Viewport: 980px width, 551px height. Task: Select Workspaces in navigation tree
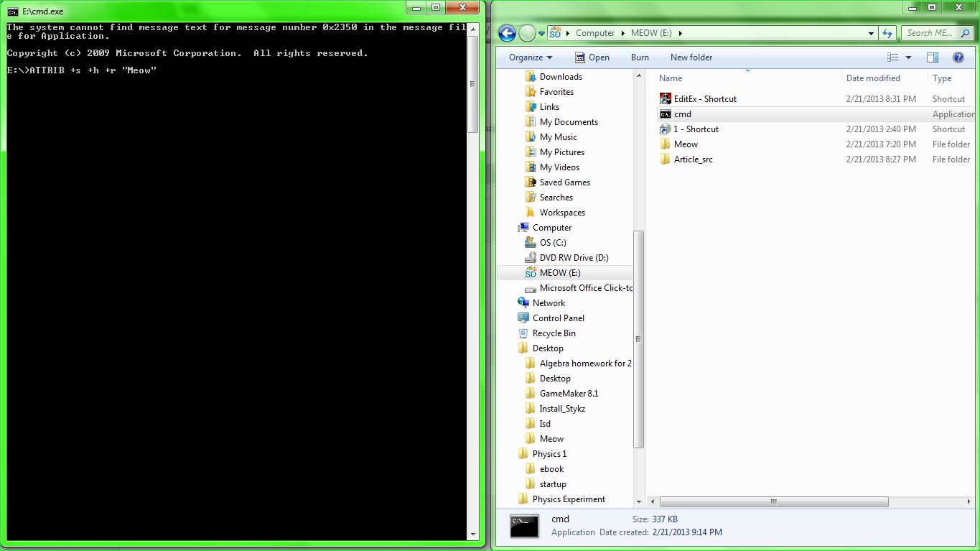tap(562, 213)
